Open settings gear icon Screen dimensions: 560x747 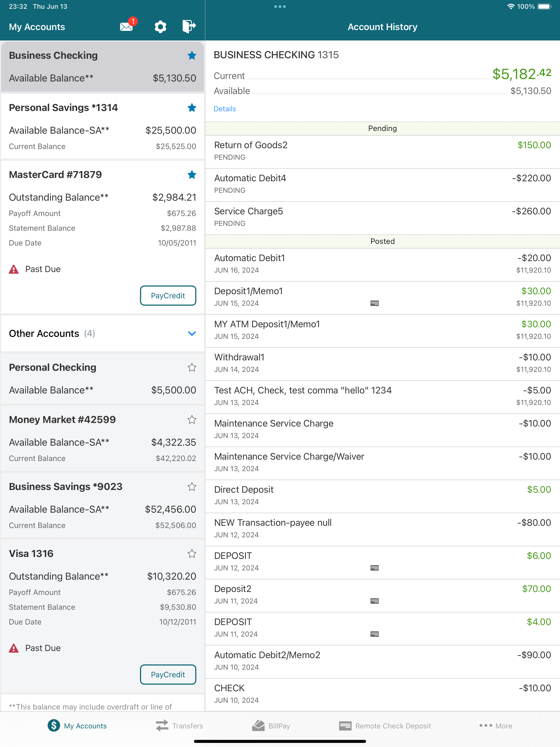(x=161, y=27)
